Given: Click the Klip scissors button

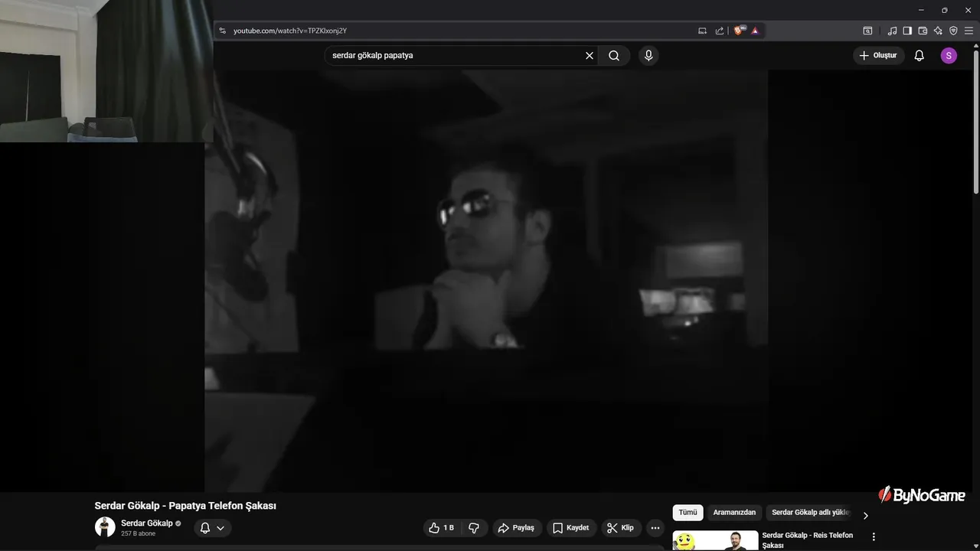Looking at the screenshot, I should click(621, 528).
